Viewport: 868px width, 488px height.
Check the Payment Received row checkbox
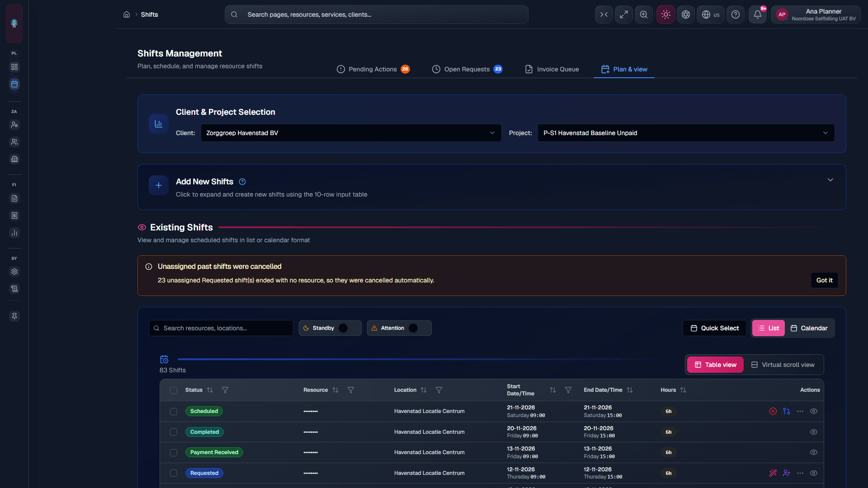coord(174,453)
